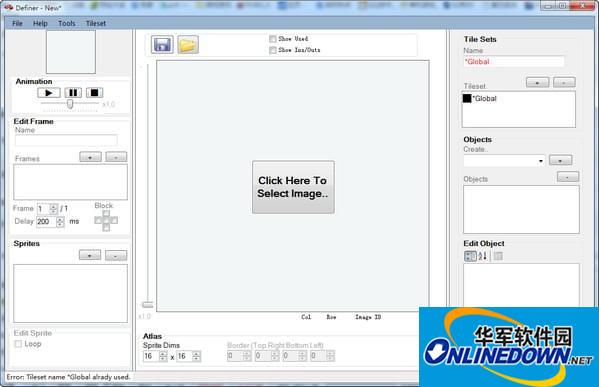Click the animation speed slider handle
Viewport: 599px width, 387px height.
[70, 104]
